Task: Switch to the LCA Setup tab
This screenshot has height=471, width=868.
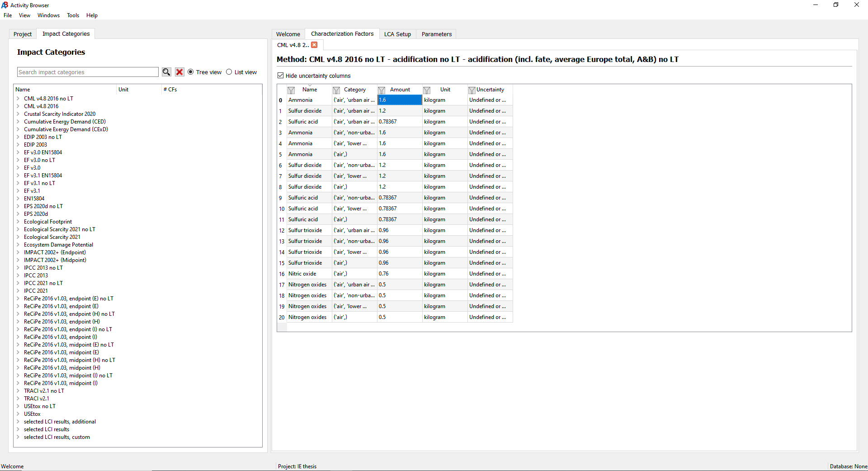Action: [397, 34]
